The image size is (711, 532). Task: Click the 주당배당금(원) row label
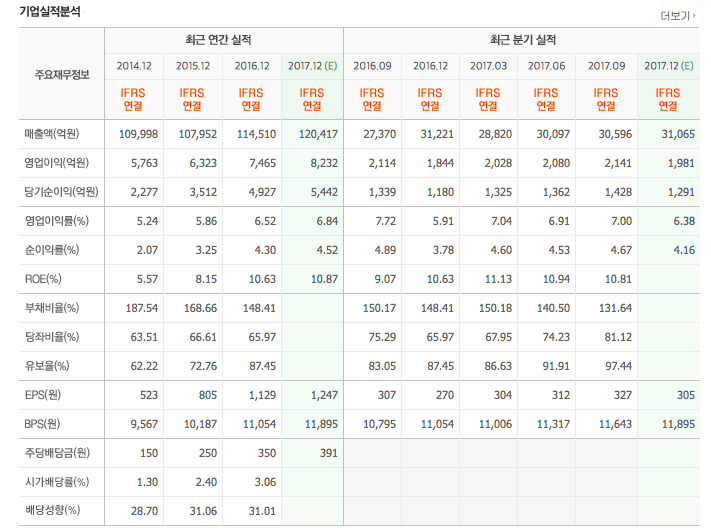coord(57,453)
